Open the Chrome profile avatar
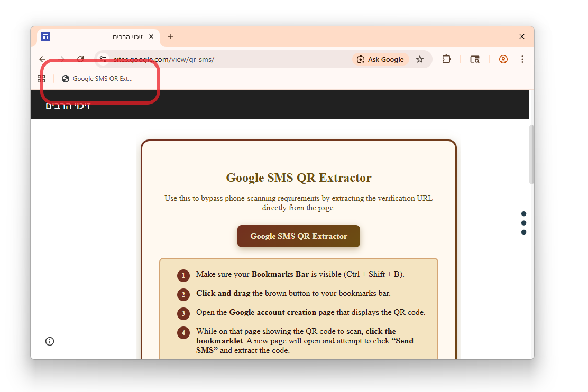 point(503,59)
